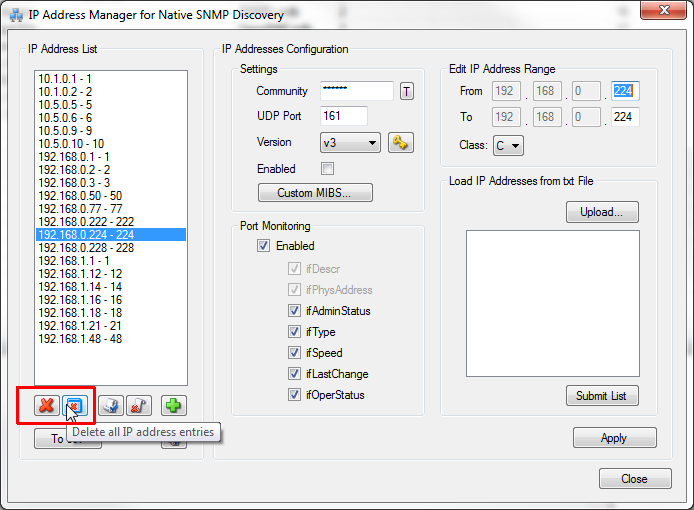Click the Submit List button
The image size is (694, 510).
[x=602, y=396]
